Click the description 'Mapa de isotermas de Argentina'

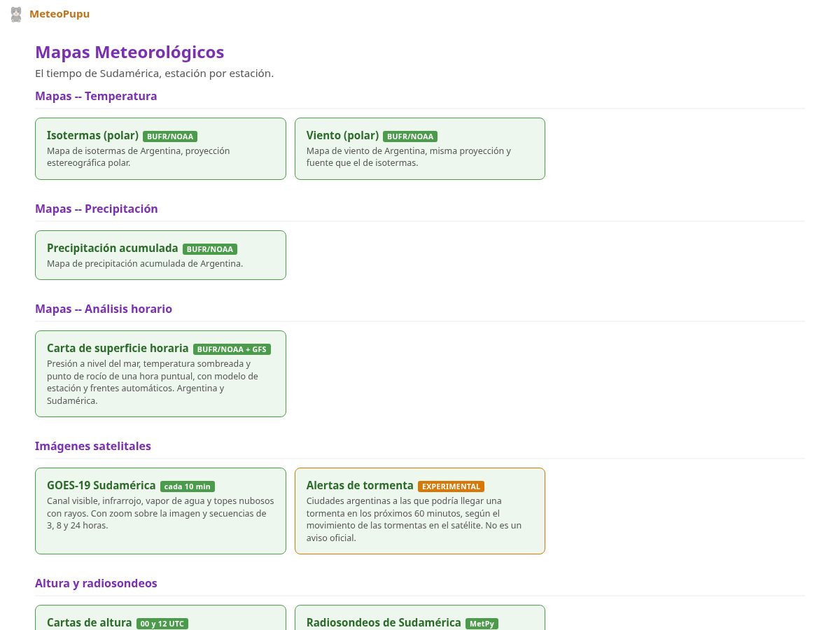139,157
